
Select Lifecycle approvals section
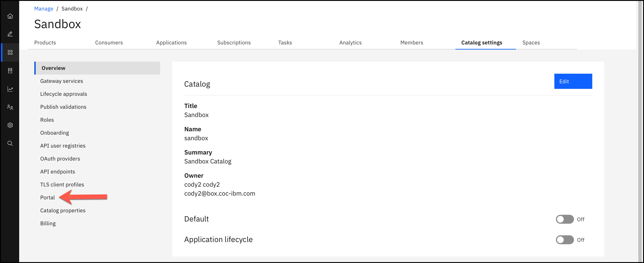click(x=64, y=94)
